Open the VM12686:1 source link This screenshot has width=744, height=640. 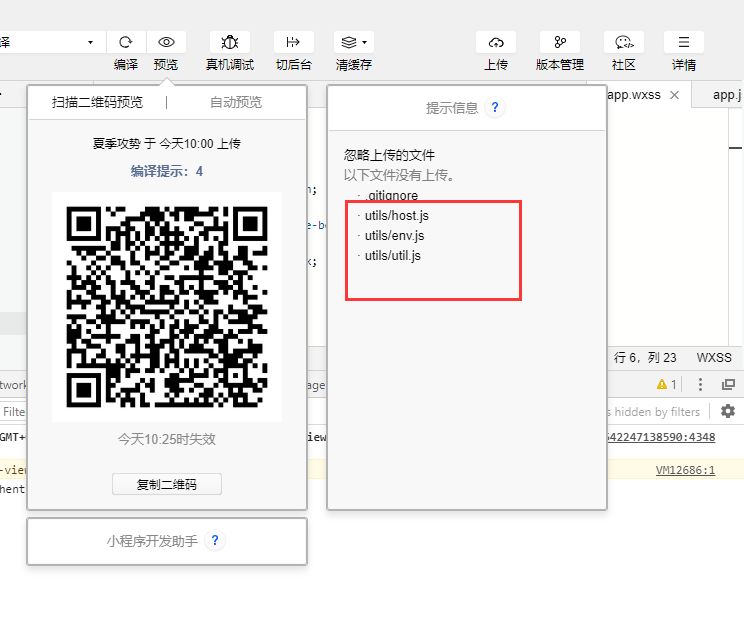[x=685, y=470]
